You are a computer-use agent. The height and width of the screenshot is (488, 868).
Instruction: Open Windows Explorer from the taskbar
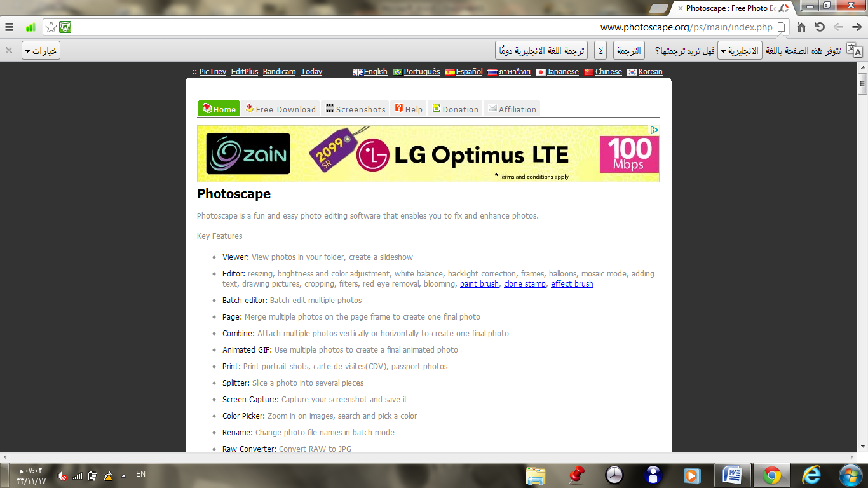coord(536,475)
